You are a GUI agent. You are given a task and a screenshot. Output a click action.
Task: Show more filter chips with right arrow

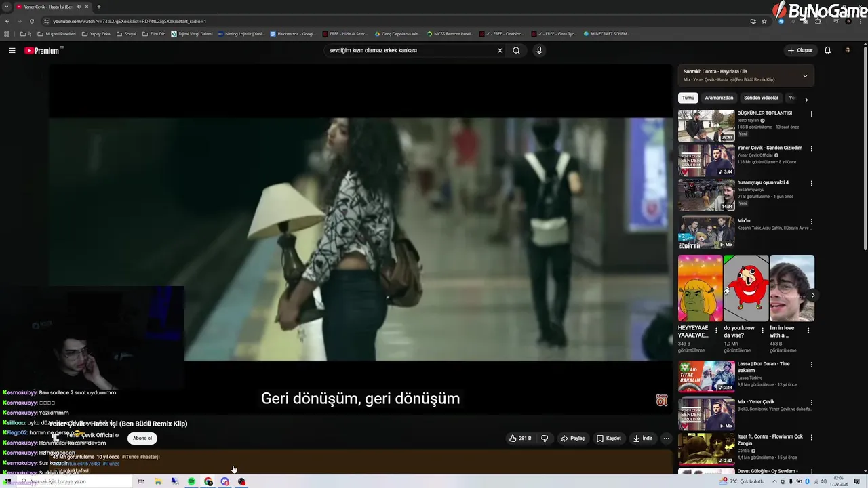click(806, 100)
